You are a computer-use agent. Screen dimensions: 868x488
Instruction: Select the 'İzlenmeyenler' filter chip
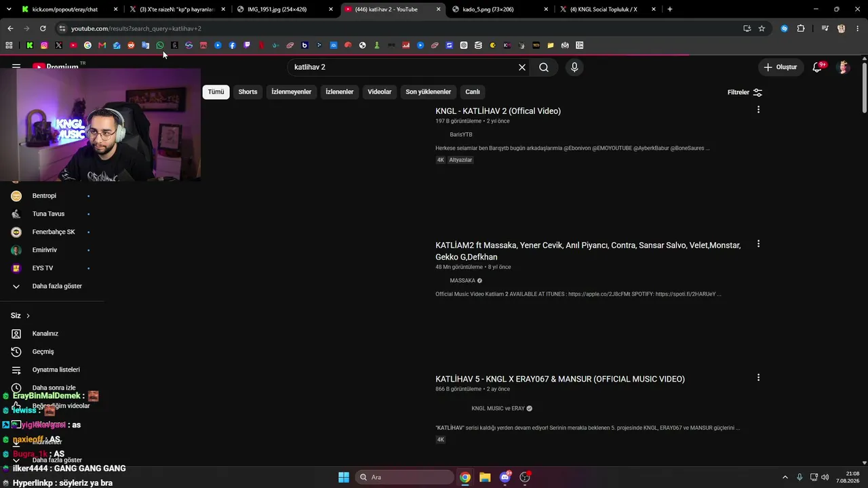292,92
